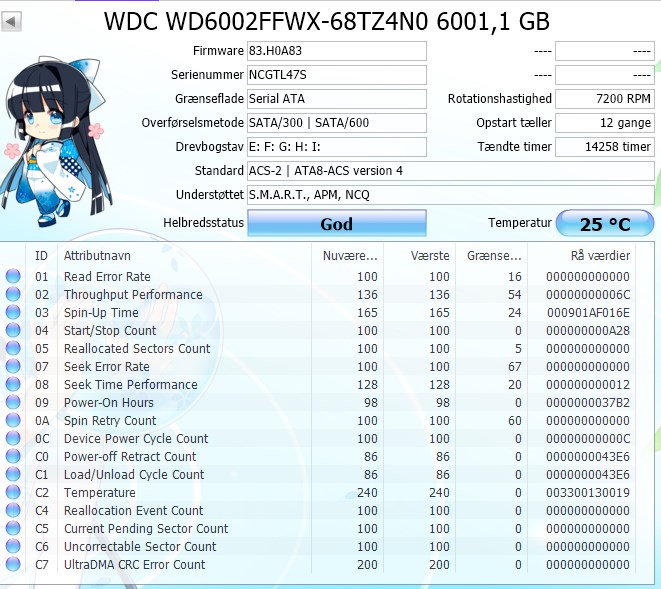This screenshot has width=661, height=589.
Task: Select the Current Pending Sector Count name
Action: [146, 529]
